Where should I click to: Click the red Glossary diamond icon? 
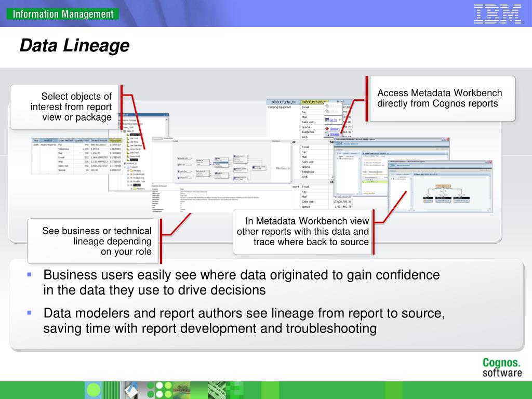[327, 129]
